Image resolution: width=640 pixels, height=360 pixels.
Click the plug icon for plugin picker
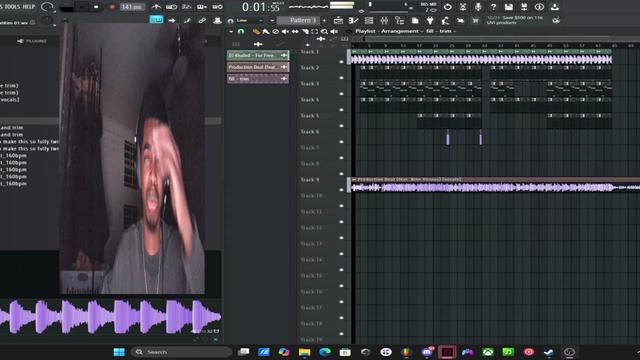pyautogui.click(x=430, y=20)
